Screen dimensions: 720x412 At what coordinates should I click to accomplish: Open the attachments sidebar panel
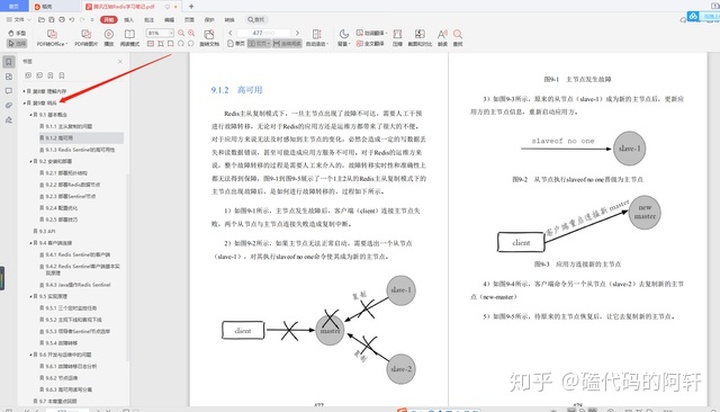pyautogui.click(x=9, y=105)
